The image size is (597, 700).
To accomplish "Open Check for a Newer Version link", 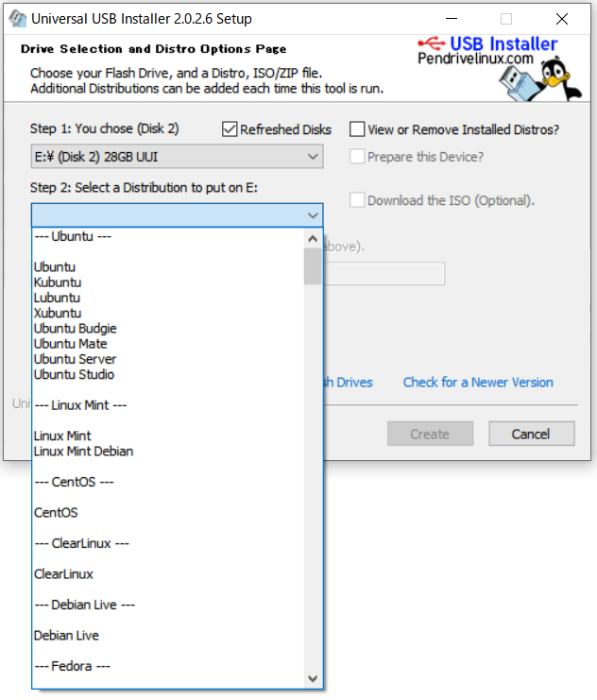I will (x=478, y=383).
